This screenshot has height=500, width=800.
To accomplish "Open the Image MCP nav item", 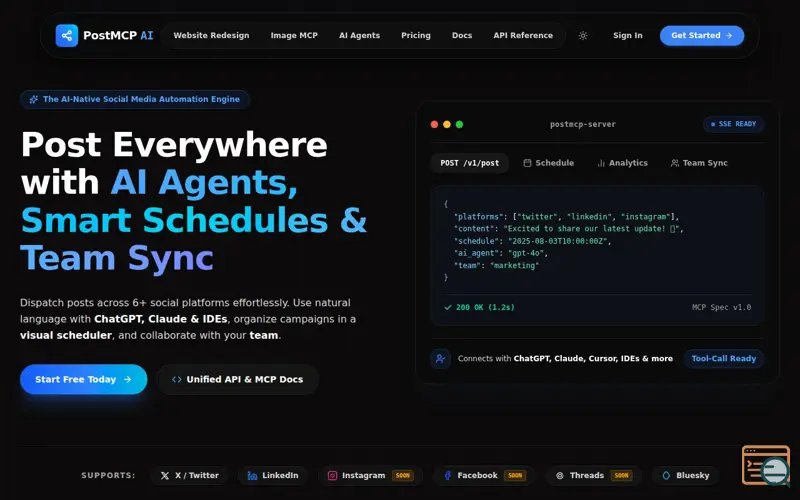I will pos(294,36).
